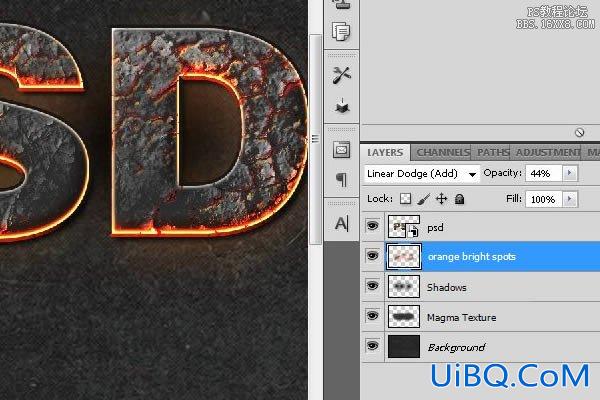This screenshot has width=600, height=400.
Task: Open the Linear Dodge (Add) blend mode dropdown
Action: (x=422, y=174)
